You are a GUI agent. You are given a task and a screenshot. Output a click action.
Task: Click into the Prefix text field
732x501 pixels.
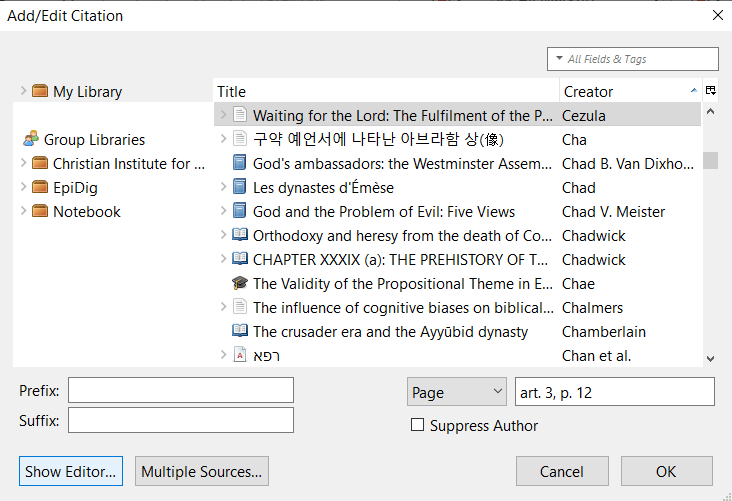tap(181, 390)
